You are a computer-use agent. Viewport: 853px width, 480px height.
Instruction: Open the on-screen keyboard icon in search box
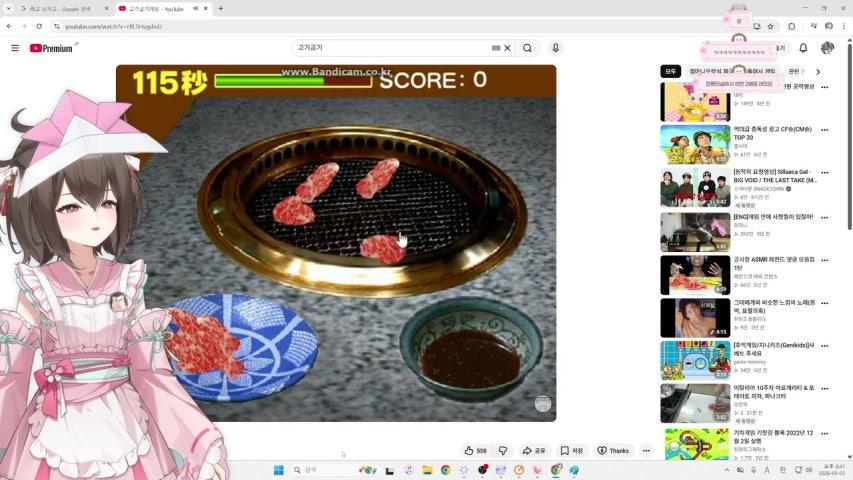tap(496, 48)
